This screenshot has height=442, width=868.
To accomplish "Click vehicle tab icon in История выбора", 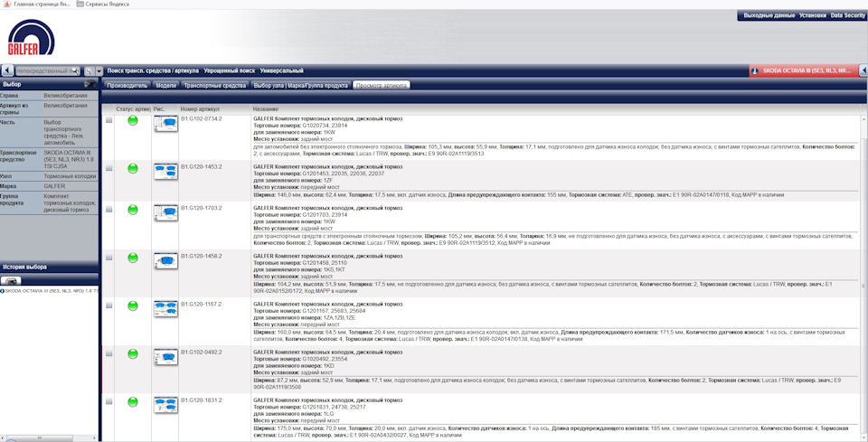I will 11,281.
